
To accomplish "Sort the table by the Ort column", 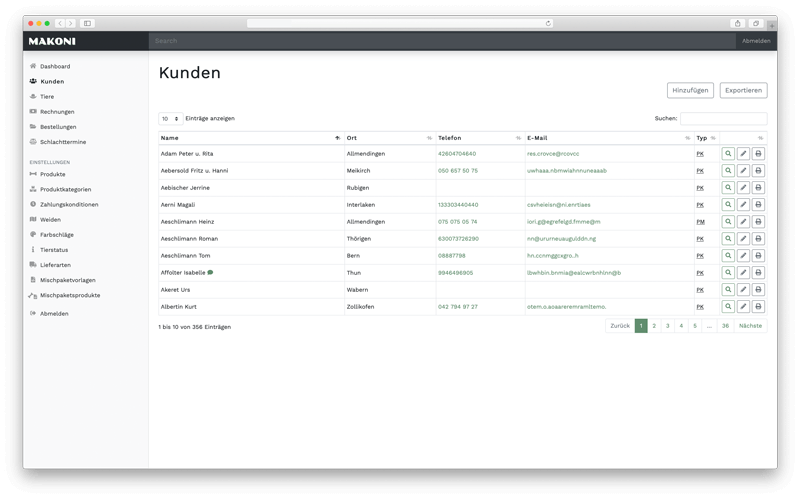I will 429,138.
